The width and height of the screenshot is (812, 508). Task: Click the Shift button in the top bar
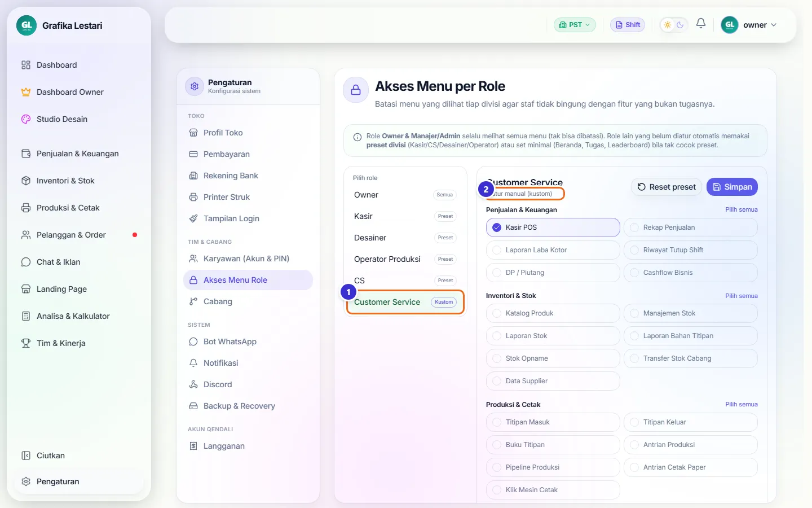pos(628,25)
